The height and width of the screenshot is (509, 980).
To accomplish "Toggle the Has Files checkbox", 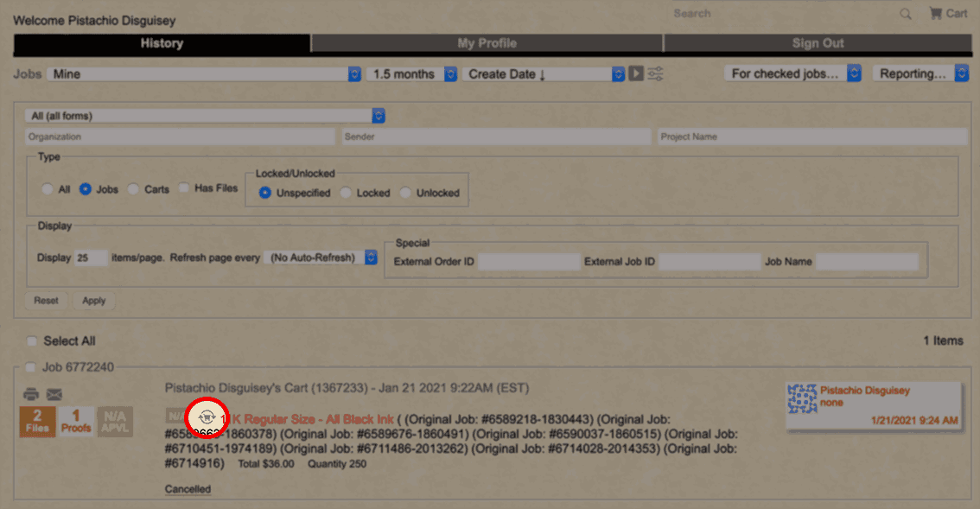I will tap(184, 188).
